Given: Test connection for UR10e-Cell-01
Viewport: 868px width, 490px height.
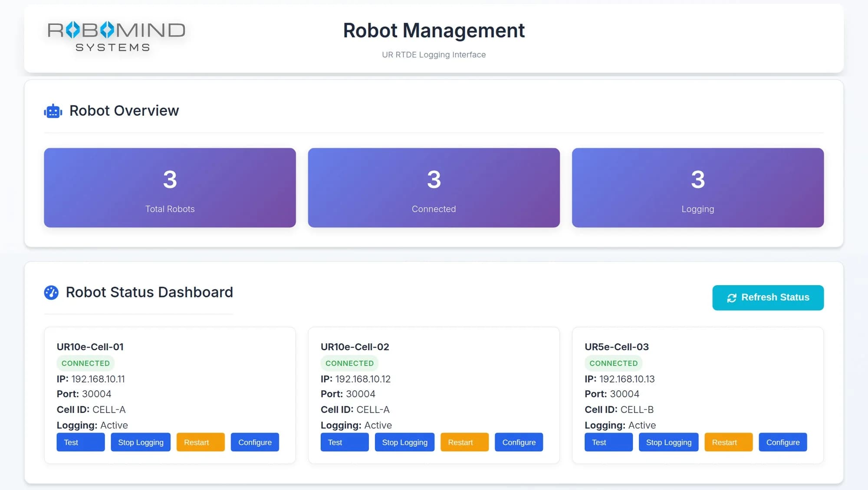Looking at the screenshot, I should pos(80,442).
